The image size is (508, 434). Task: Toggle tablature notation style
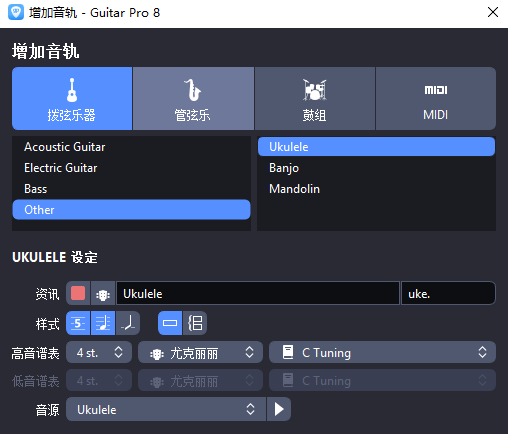78,323
